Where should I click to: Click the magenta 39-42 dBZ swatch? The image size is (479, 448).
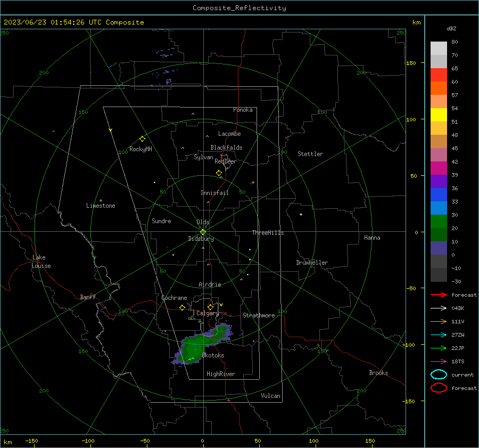tap(439, 168)
